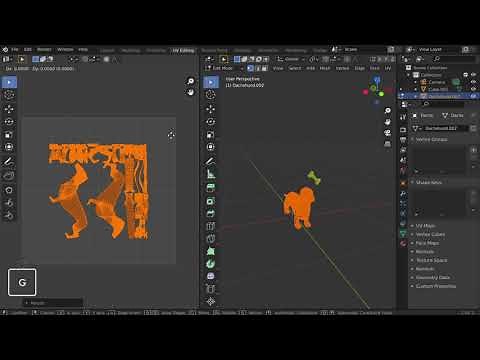Image resolution: width=480 pixels, height=360 pixels.
Task: Switch to the UV Editing workspace tab
Action: [183, 50]
